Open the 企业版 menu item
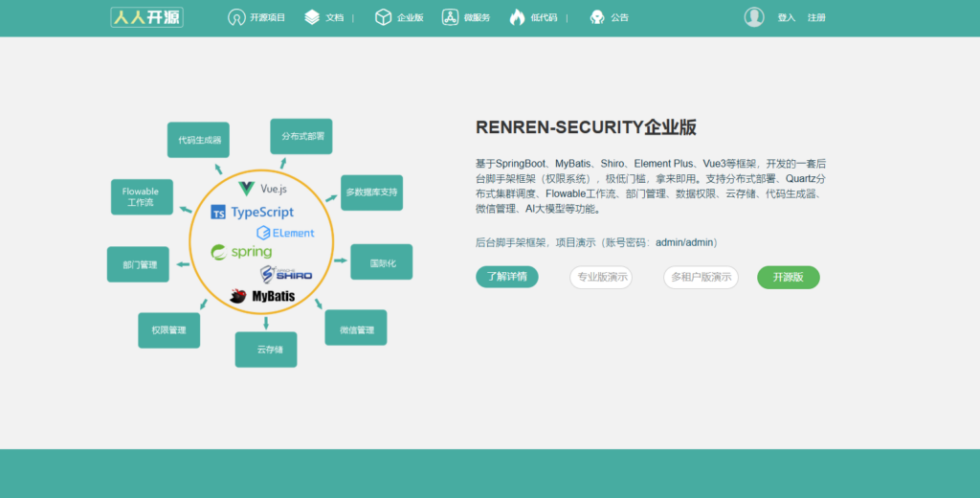Viewport: 980px width, 498px height. (399, 17)
